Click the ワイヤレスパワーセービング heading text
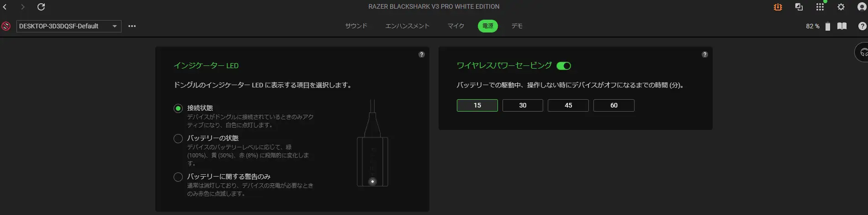This screenshot has width=868, height=215. [x=504, y=66]
